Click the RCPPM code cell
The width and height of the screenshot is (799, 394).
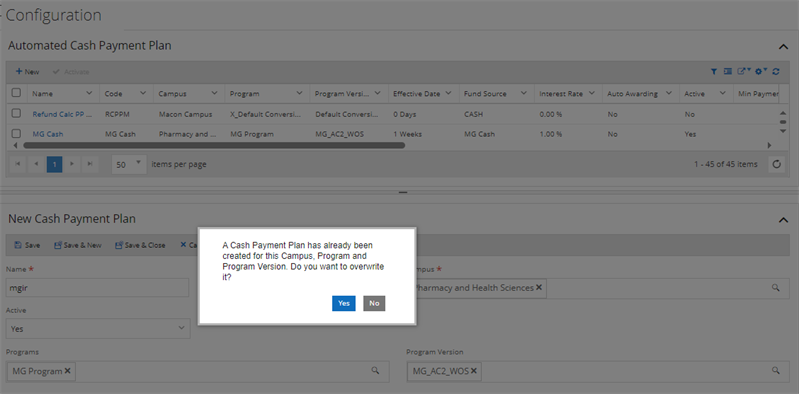[117, 114]
